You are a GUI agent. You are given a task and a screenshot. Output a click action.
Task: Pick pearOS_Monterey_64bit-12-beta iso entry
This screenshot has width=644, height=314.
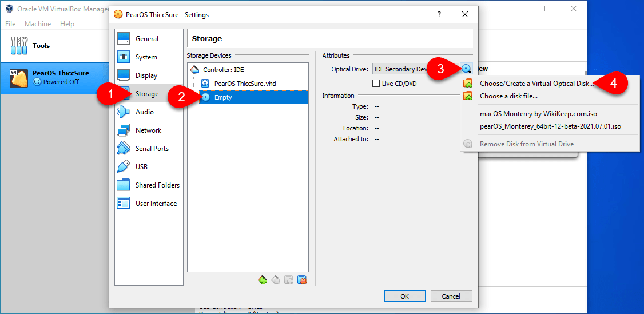550,126
